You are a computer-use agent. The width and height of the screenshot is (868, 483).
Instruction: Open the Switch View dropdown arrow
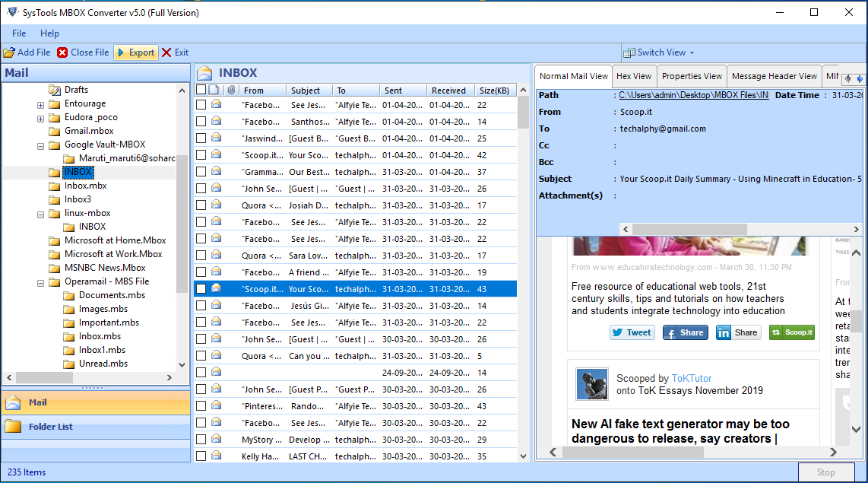pyautogui.click(x=692, y=52)
